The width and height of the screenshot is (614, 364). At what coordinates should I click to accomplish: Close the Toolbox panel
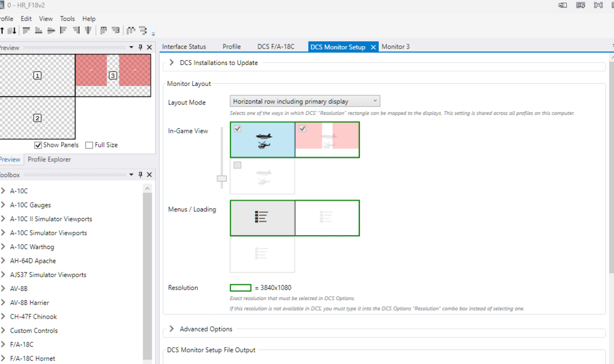149,174
